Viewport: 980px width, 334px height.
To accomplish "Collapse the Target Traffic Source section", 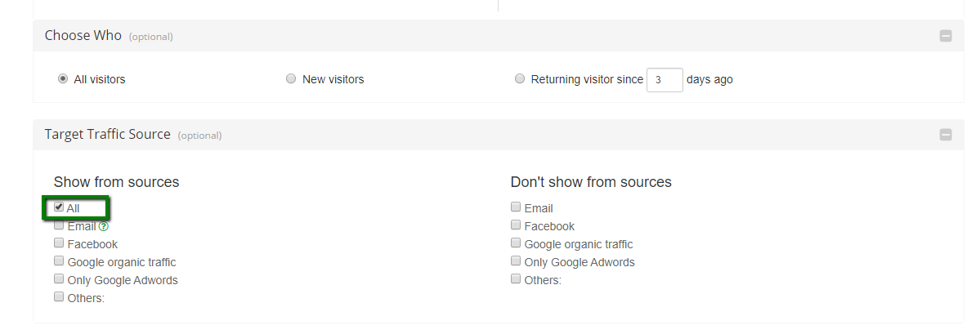I will [946, 135].
